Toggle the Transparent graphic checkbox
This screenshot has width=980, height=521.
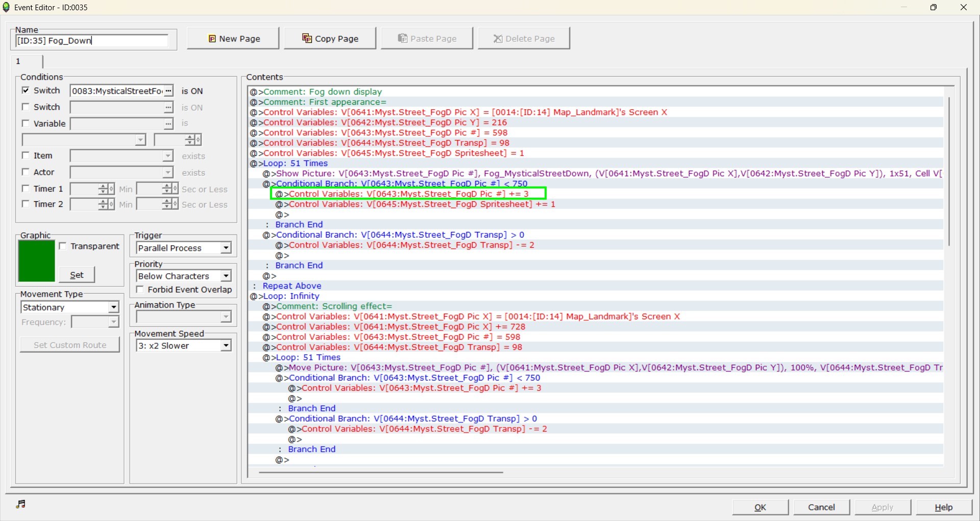point(63,246)
